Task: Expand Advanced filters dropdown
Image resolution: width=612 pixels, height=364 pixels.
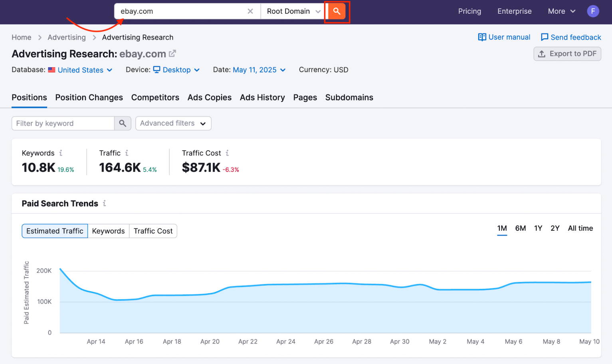Action: [173, 124]
